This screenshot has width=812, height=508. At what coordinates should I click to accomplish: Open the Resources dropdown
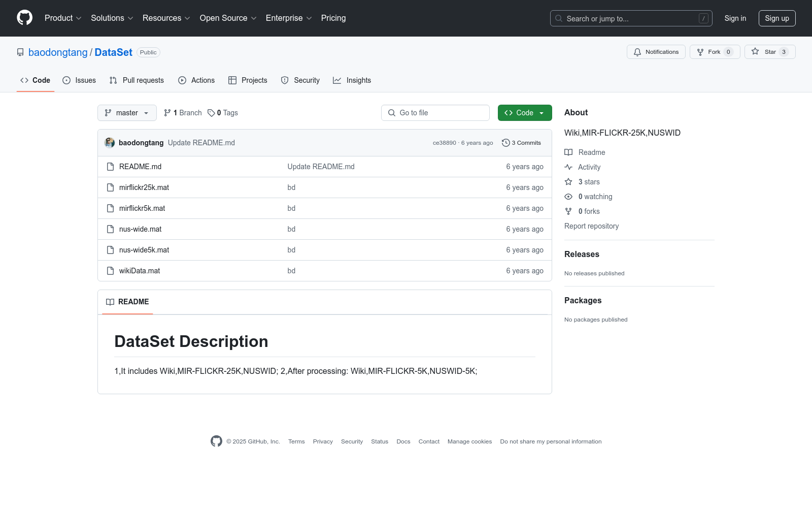click(x=166, y=18)
